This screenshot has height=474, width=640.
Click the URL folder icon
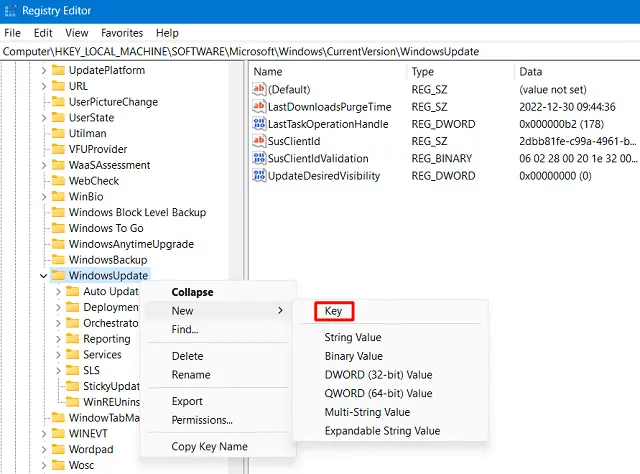click(x=58, y=86)
